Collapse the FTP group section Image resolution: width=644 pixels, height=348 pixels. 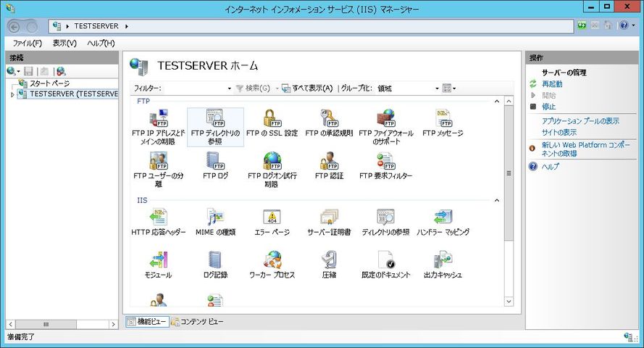(496, 101)
